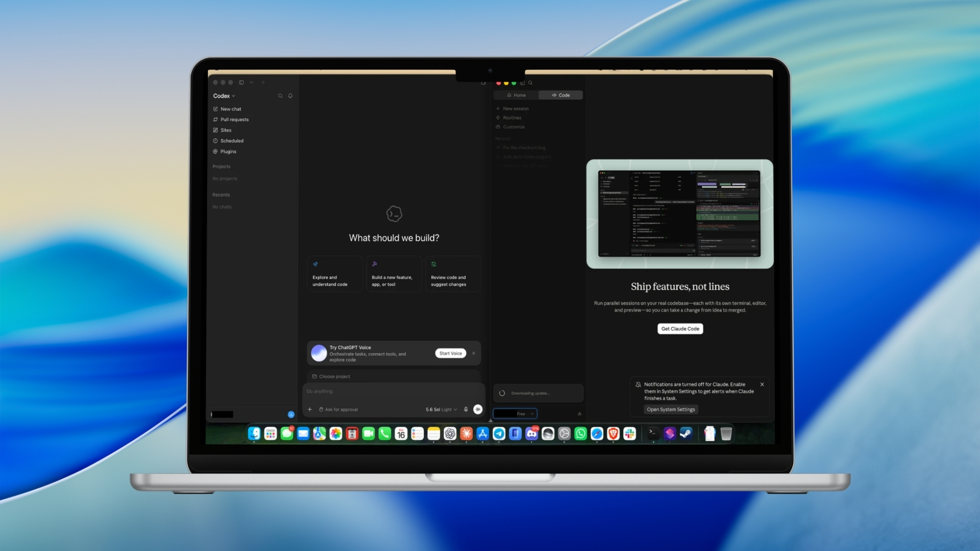Click the blue icon at the Codex sidebar bottom
The height and width of the screenshot is (551, 980).
(x=291, y=414)
